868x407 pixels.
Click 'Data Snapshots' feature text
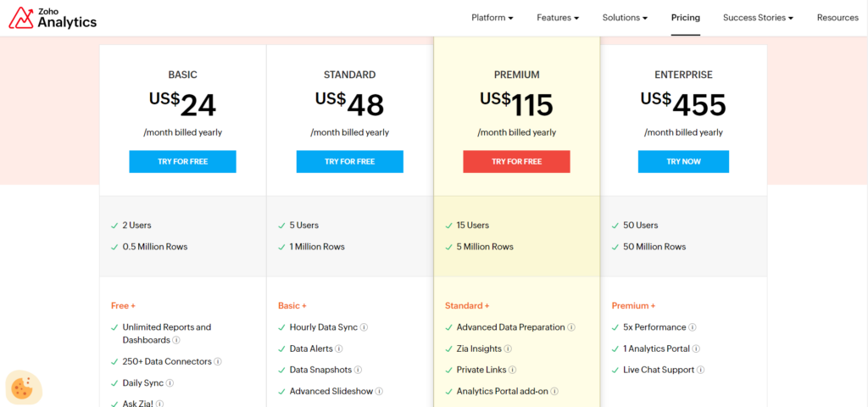321,370
